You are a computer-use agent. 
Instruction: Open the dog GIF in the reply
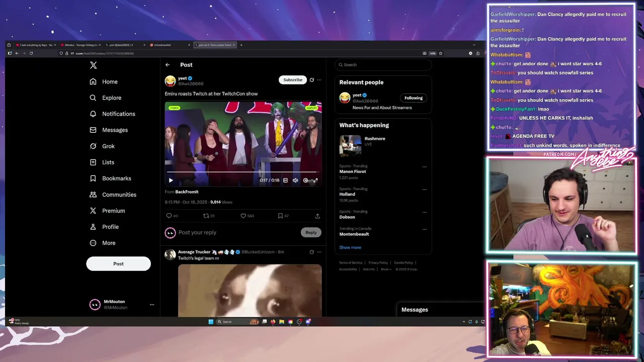[x=250, y=290]
